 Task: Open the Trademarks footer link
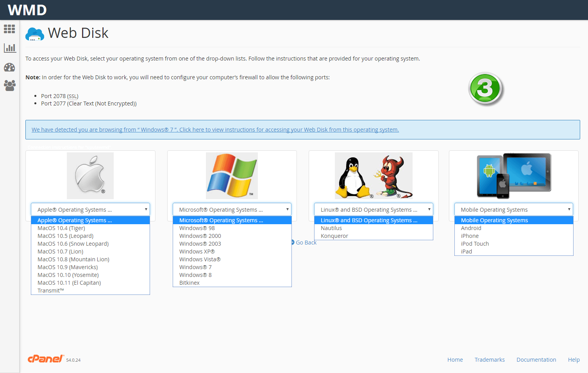coord(490,360)
